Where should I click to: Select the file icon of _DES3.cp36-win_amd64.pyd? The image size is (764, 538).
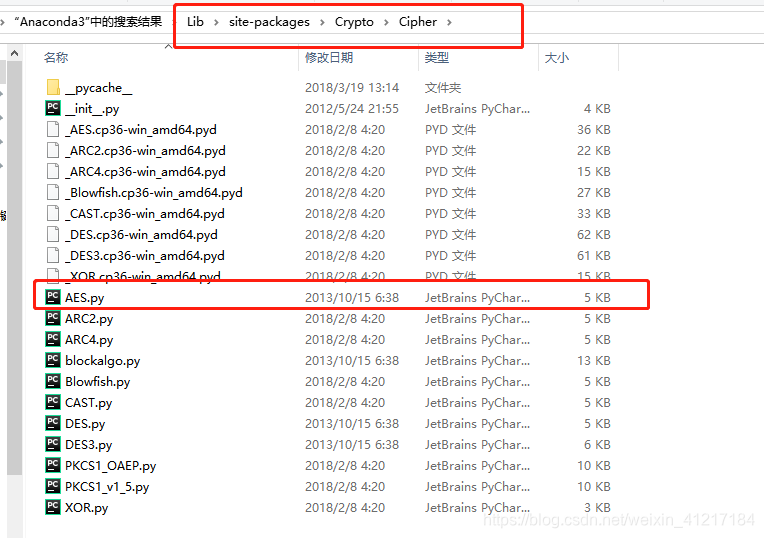tap(53, 255)
